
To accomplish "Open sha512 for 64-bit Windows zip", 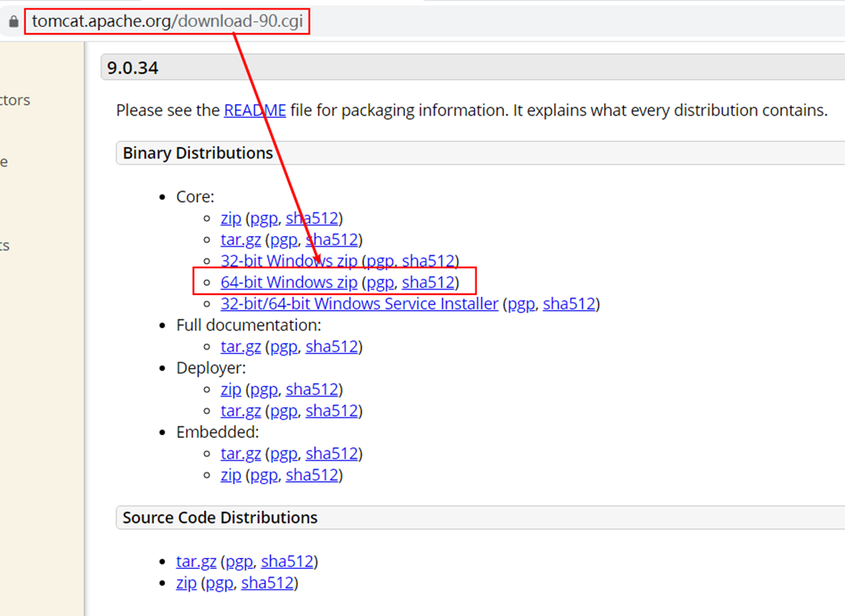I will [x=428, y=282].
